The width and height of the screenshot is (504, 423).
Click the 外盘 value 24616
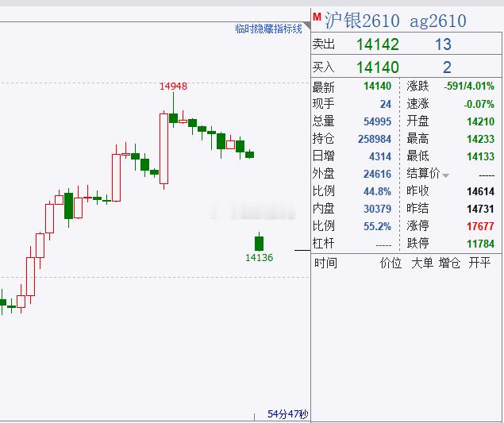[377, 175]
